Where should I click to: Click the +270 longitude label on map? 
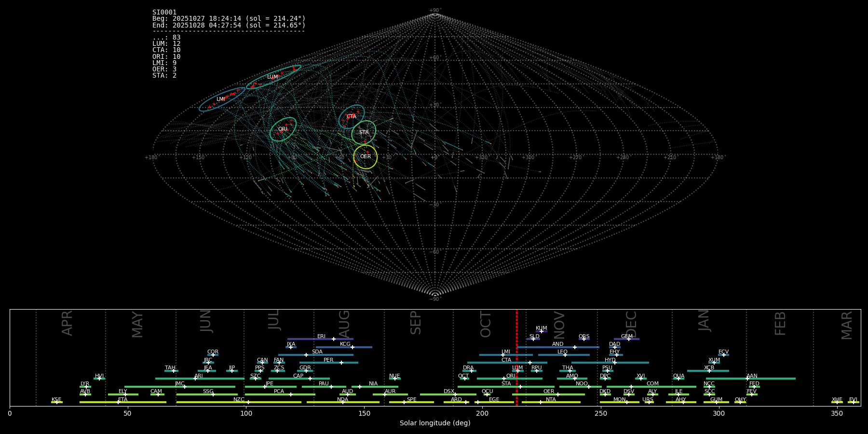575,158
